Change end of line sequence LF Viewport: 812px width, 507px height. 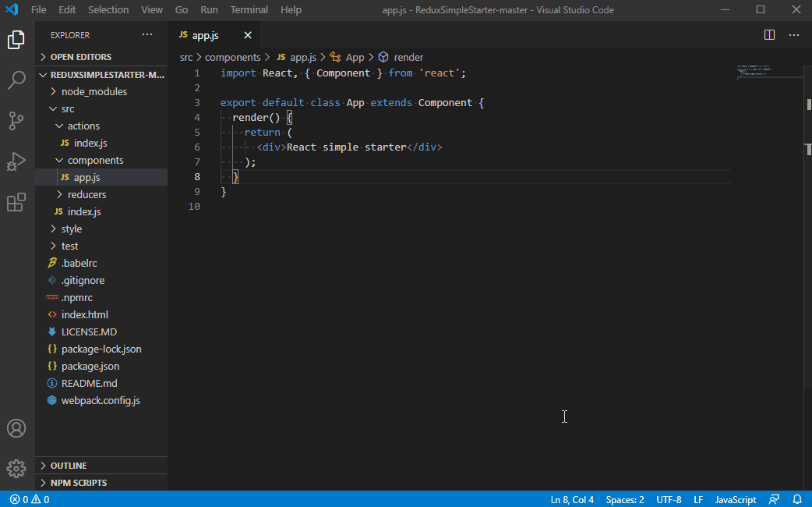pos(698,499)
